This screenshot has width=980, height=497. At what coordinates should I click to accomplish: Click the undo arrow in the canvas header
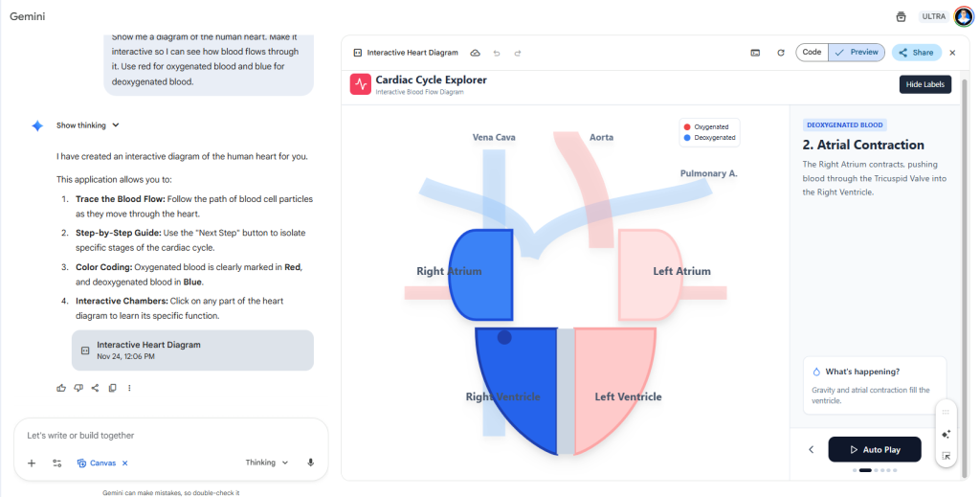coord(497,53)
